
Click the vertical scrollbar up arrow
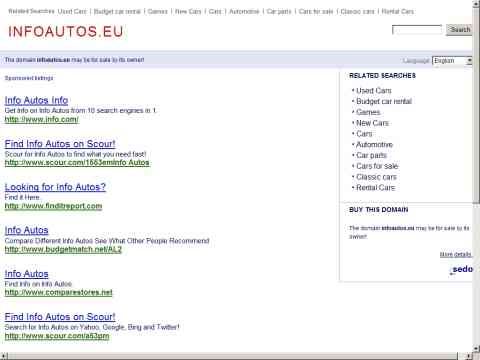(x=476, y=4)
